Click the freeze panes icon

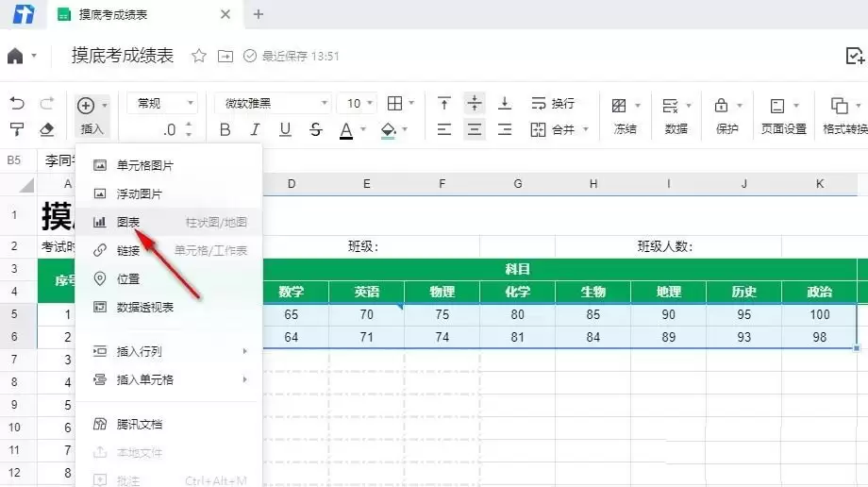point(620,106)
